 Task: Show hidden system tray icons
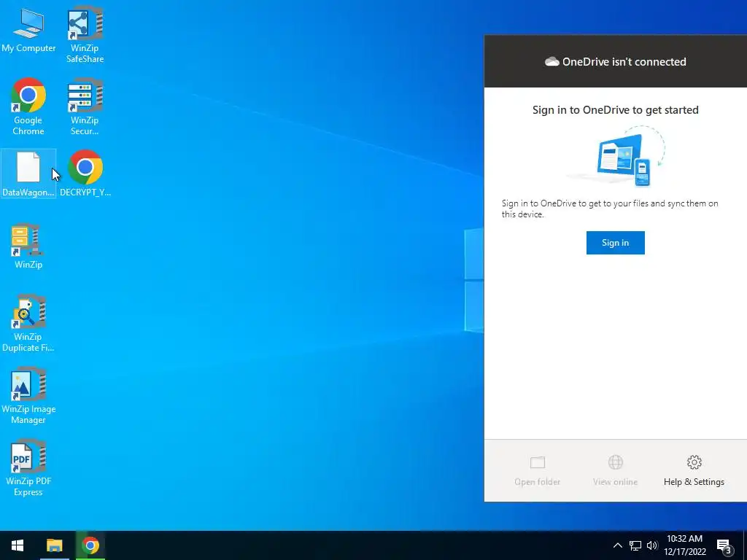tap(617, 545)
